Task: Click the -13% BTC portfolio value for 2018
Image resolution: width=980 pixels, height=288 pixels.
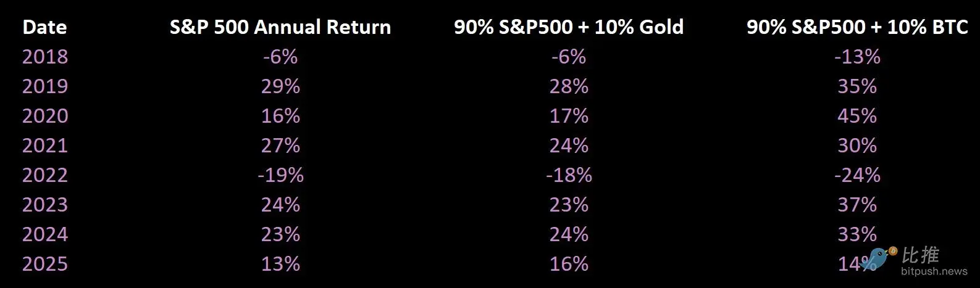Action: tap(857, 57)
